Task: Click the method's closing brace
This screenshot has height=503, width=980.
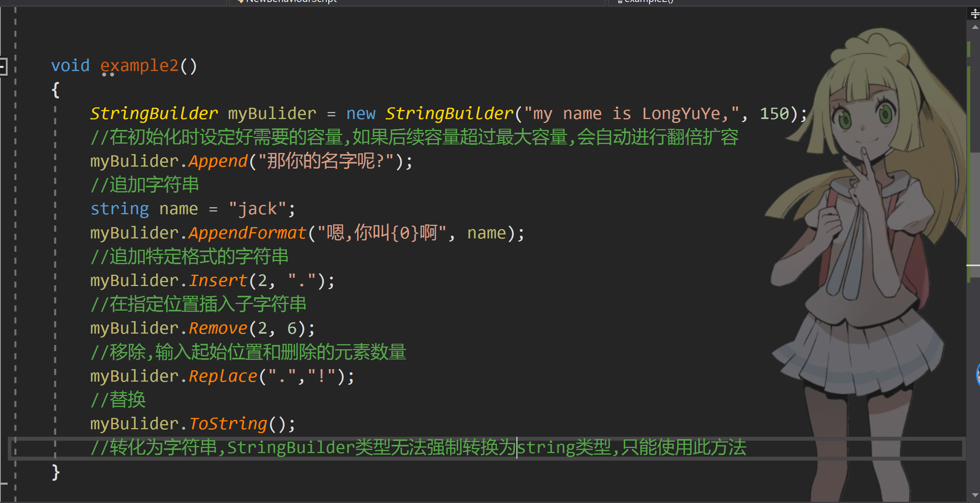Action: (56, 472)
